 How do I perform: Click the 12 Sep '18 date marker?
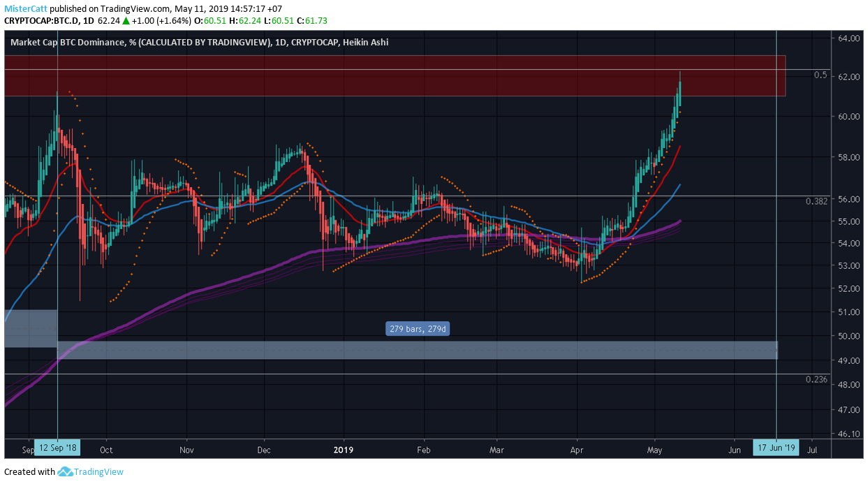click(57, 447)
